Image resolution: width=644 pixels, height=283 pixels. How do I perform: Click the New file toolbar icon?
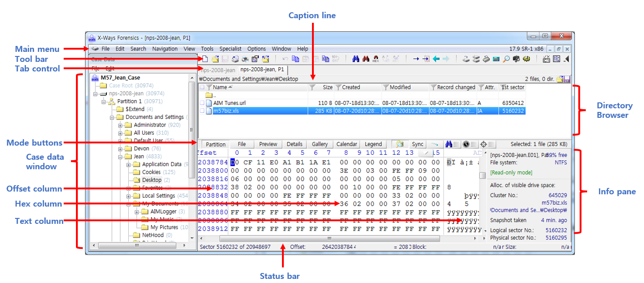pos(205,59)
